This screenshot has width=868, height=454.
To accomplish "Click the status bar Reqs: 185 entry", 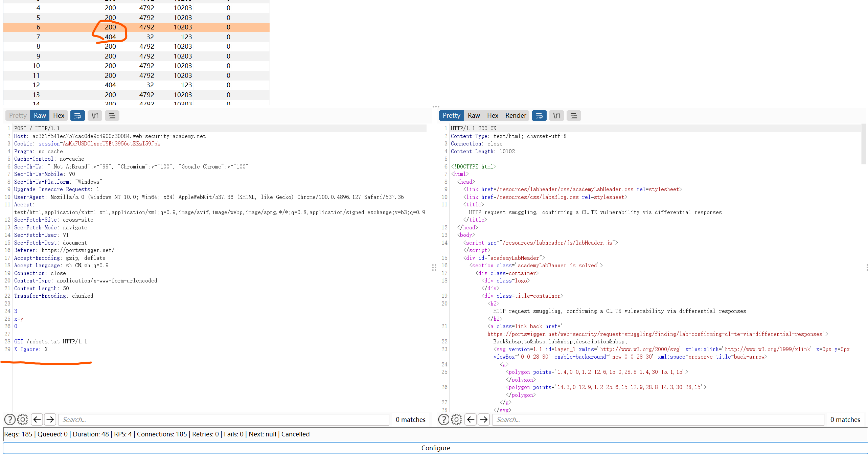I will click(18, 434).
